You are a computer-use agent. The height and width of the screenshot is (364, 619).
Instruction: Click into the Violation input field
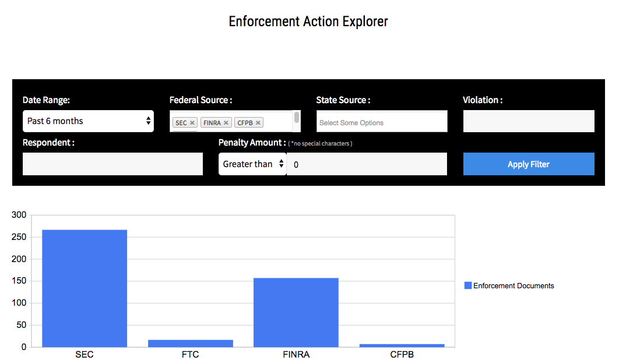pyautogui.click(x=528, y=121)
